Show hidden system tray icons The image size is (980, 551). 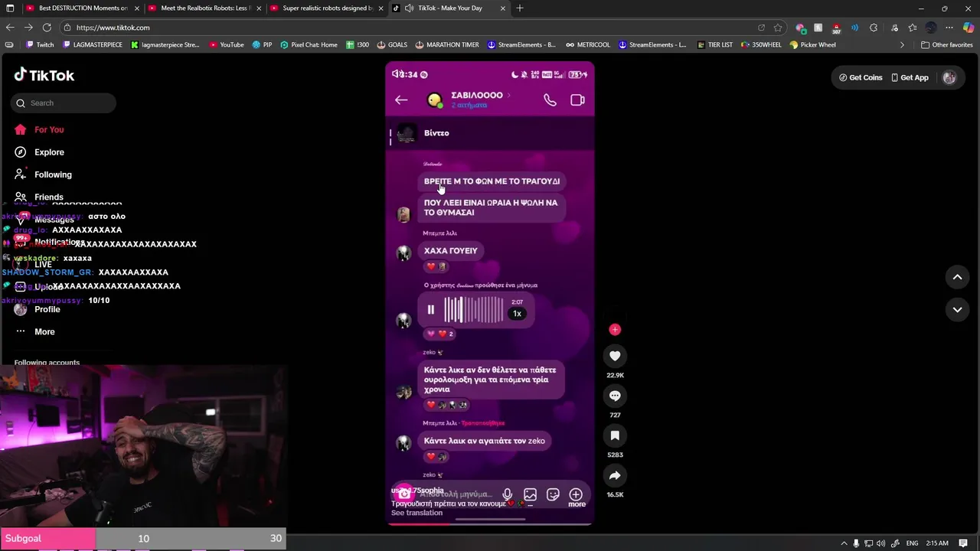pos(843,543)
